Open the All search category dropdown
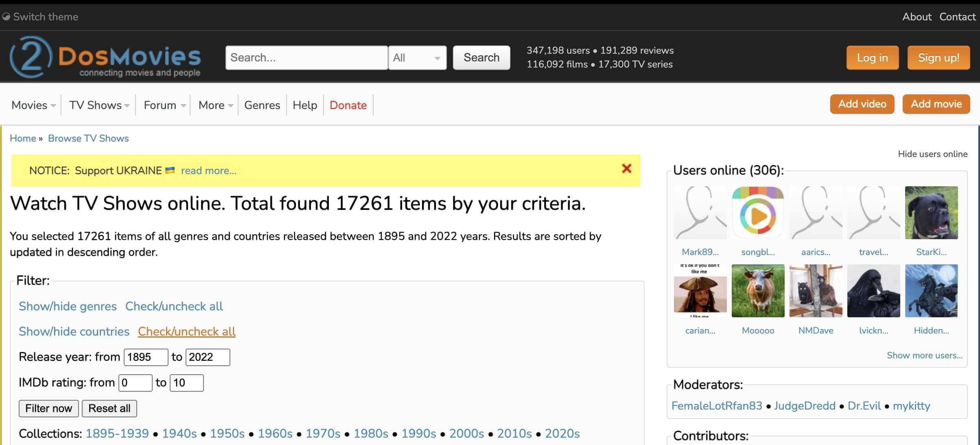This screenshot has height=445, width=980. tap(417, 58)
